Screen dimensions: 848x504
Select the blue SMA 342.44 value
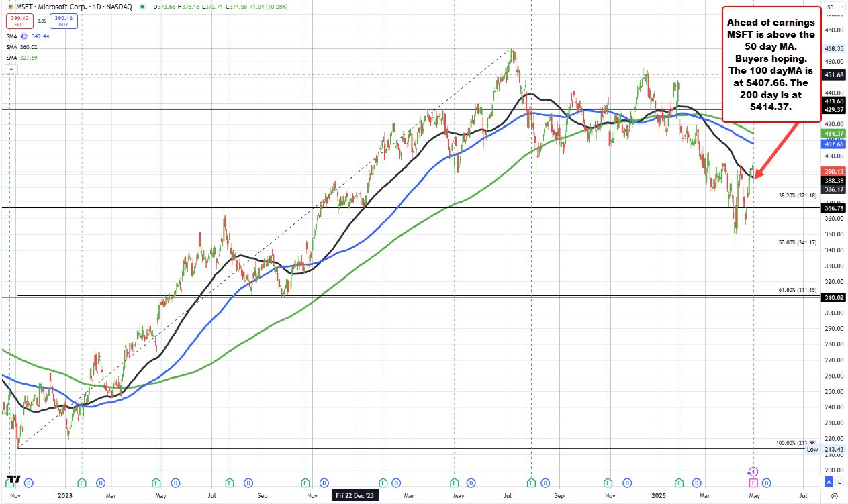(40, 36)
